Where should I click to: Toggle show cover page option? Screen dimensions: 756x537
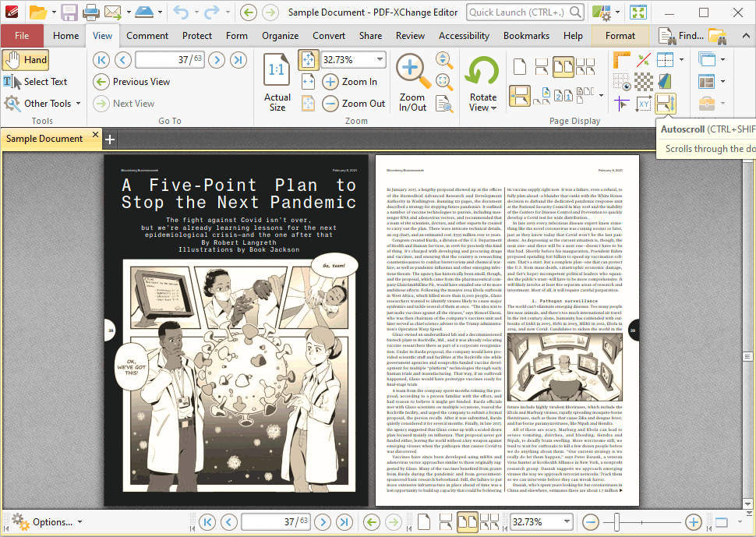coord(542,95)
